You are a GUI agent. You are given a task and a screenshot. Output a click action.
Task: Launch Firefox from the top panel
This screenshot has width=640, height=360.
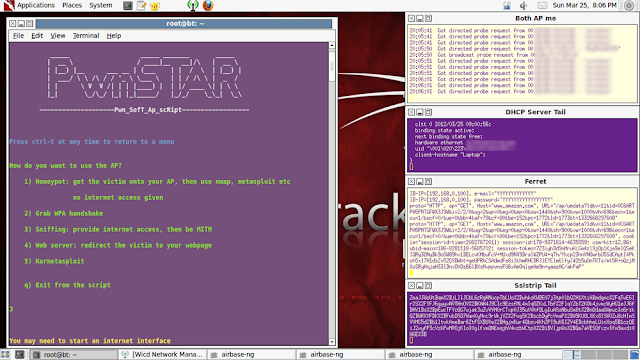pyautogui.click(x=208, y=5)
